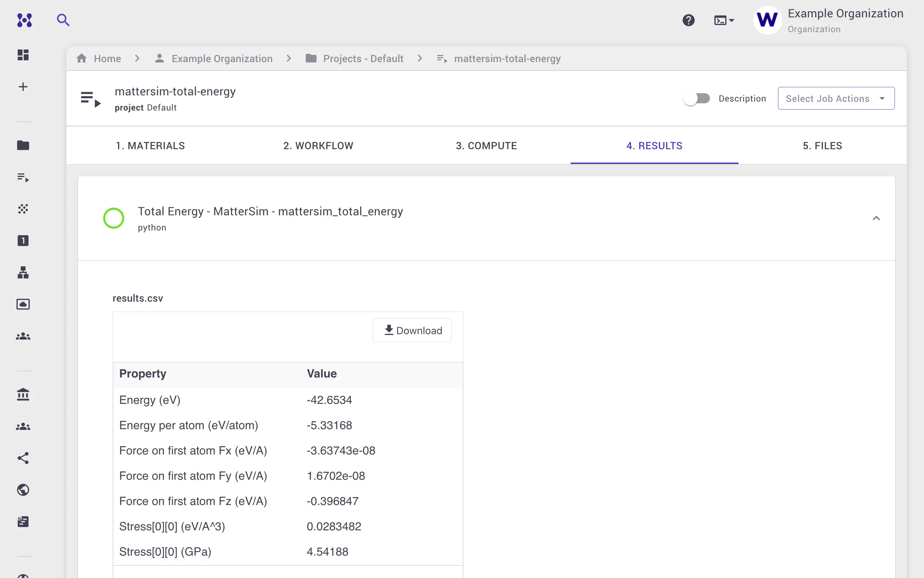Go to Home breadcrumb link

[107, 59]
